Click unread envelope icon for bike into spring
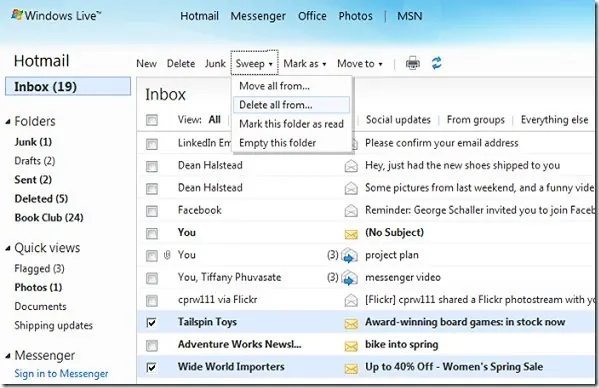Image resolution: width=599 pixels, height=388 pixels. pyautogui.click(x=351, y=346)
